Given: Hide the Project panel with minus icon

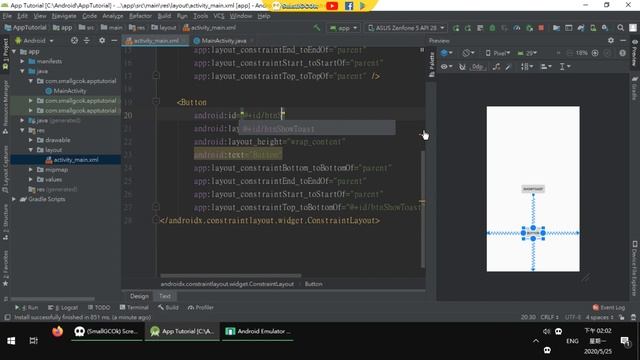Looking at the screenshot, I should [114, 40].
